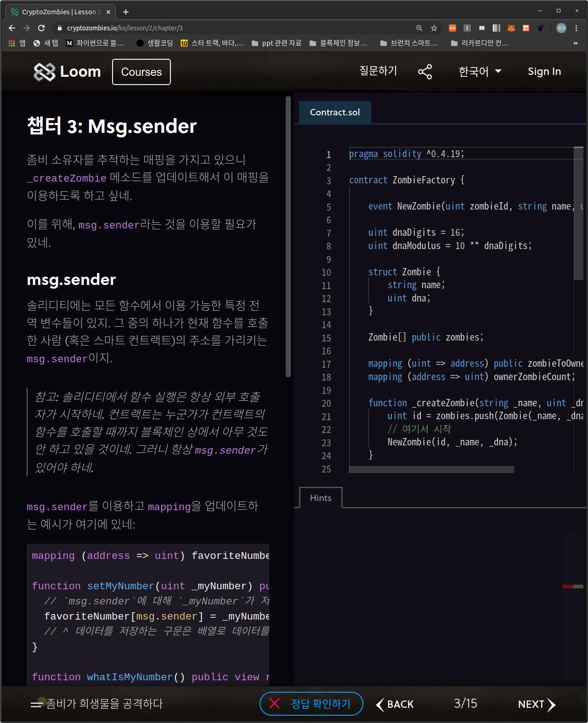This screenshot has width=588, height=723.
Task: Open the zoom magnifier icon in address bar
Action: [x=419, y=28]
